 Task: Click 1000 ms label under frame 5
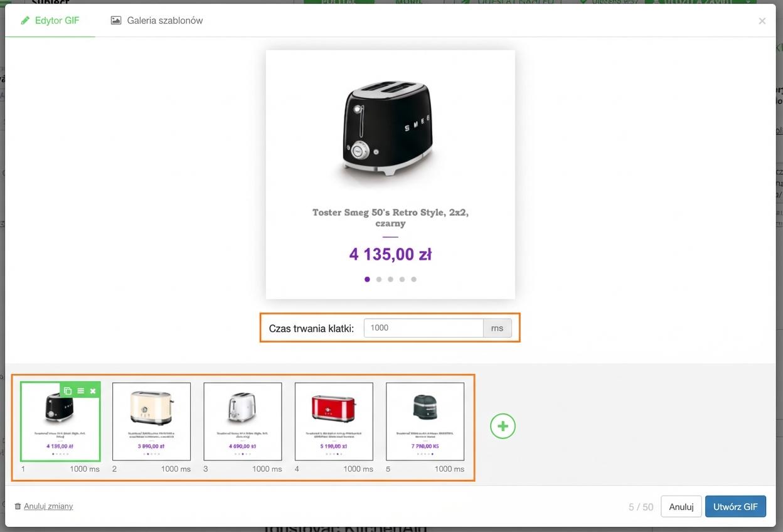[x=449, y=469]
